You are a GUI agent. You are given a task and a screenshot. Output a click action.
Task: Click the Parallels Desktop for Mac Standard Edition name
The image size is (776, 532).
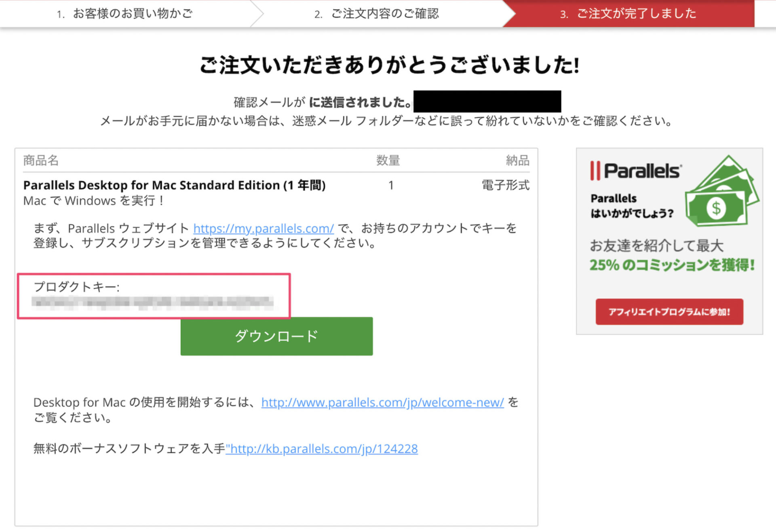[x=174, y=185]
